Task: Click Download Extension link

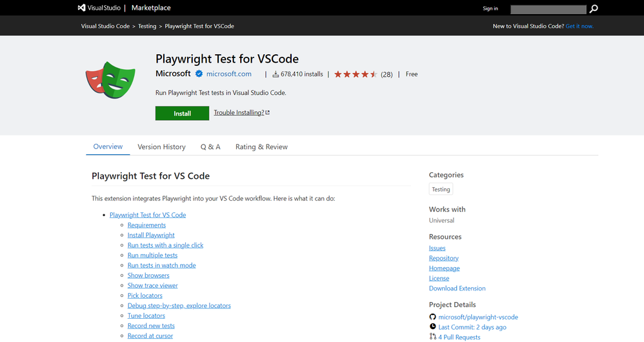Action: (x=457, y=288)
